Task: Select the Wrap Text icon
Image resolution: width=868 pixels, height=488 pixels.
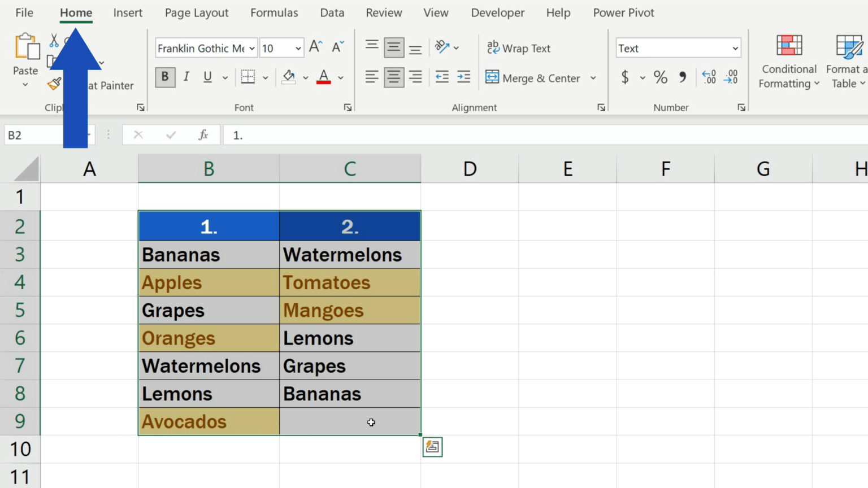Action: click(519, 48)
